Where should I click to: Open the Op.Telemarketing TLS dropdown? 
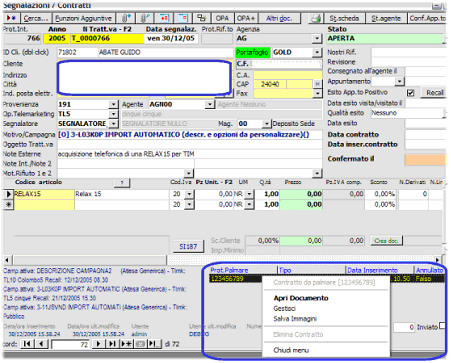point(114,114)
